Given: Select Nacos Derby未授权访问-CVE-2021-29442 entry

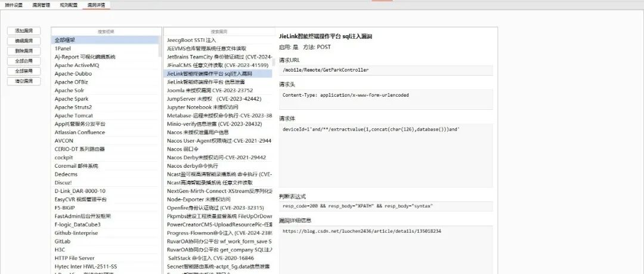Looking at the screenshot, I should (218, 158).
